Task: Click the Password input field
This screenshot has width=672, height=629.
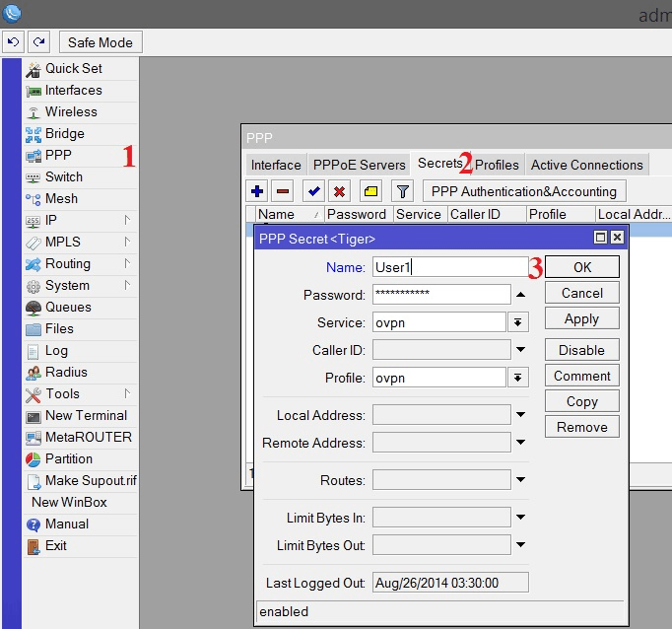Action: tap(441, 294)
